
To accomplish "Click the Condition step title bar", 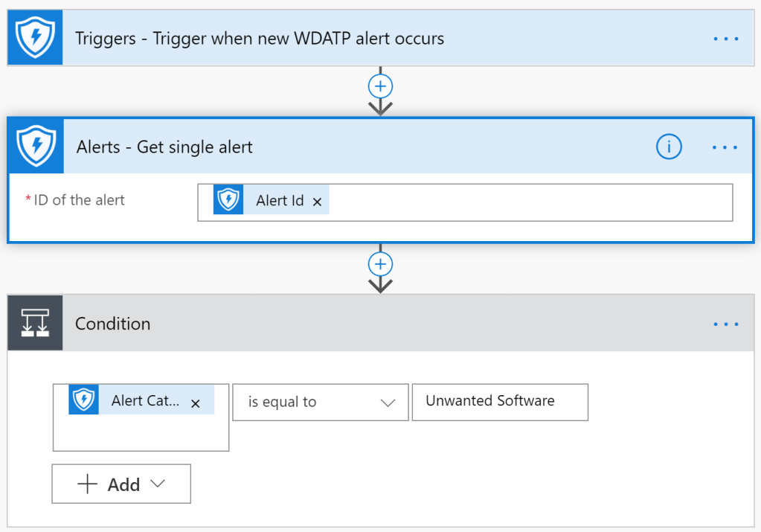I will point(372,324).
